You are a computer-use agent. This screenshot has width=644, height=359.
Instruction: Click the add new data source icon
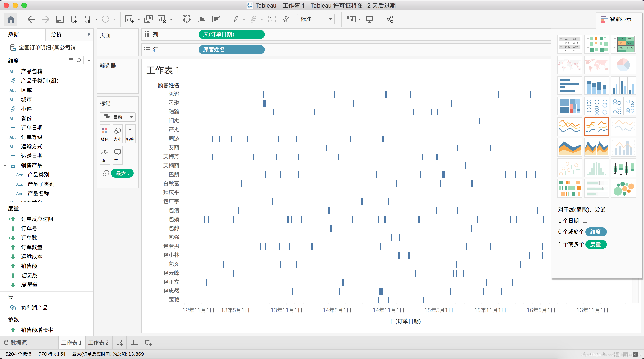coord(74,19)
